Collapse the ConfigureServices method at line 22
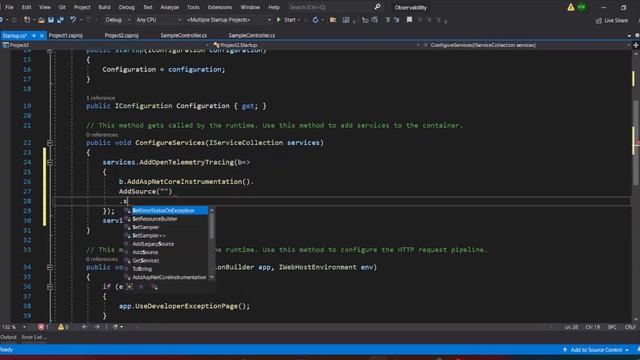The image size is (640, 360). (x=50, y=143)
